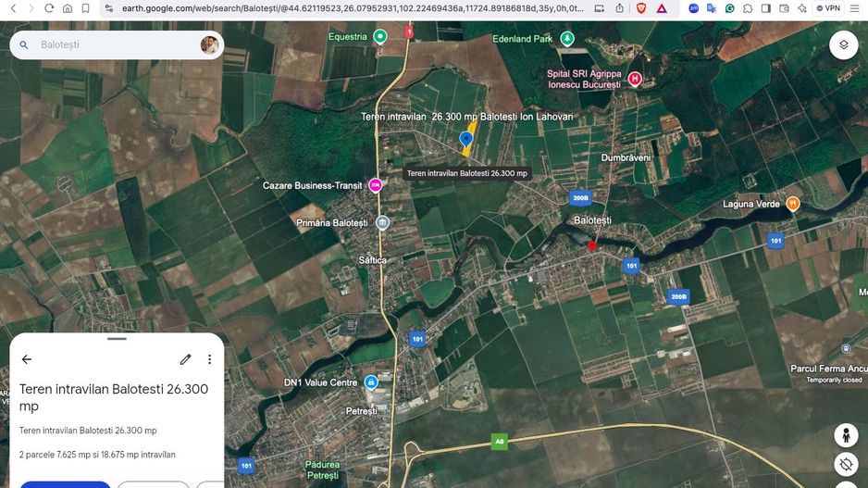The image size is (868, 488).
Task: Select the Spital SRI Agrippa Ionescu marker
Action: point(635,79)
